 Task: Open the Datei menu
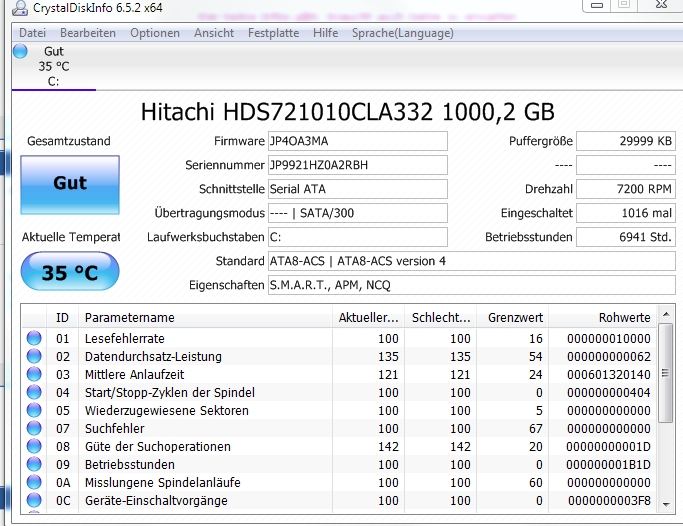click(x=33, y=33)
